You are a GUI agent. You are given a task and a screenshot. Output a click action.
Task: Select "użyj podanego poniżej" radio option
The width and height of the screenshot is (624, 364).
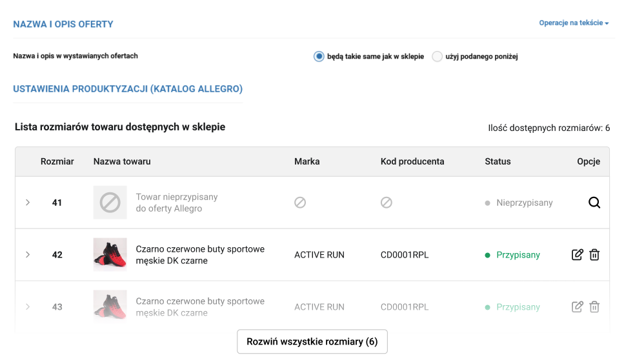pyautogui.click(x=438, y=56)
